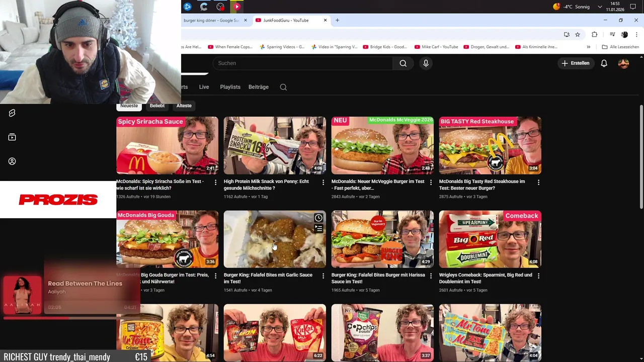644x362 pixels.
Task: Open options for Spicy Sriracha Soße video
Action: [x=215, y=183]
